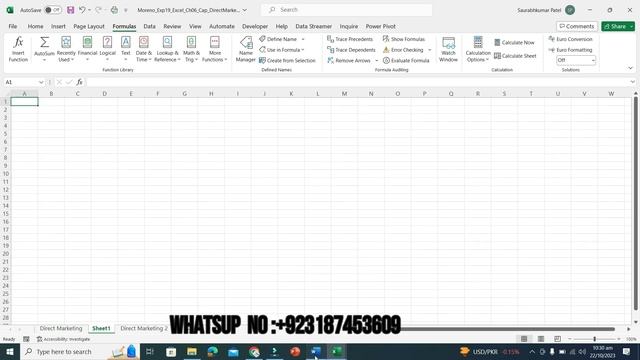The width and height of the screenshot is (640, 360).
Task: Select cell A1
Action: (x=24, y=102)
